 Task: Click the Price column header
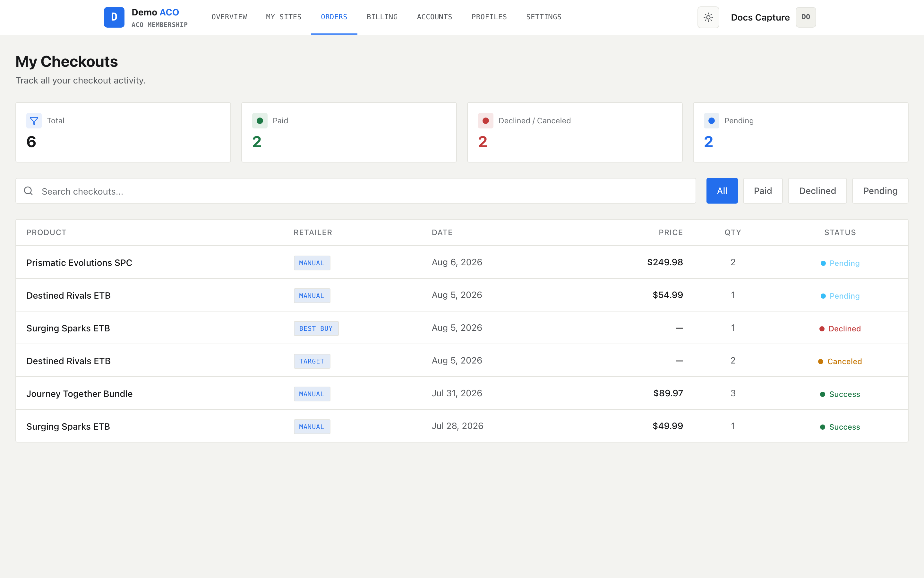point(671,232)
